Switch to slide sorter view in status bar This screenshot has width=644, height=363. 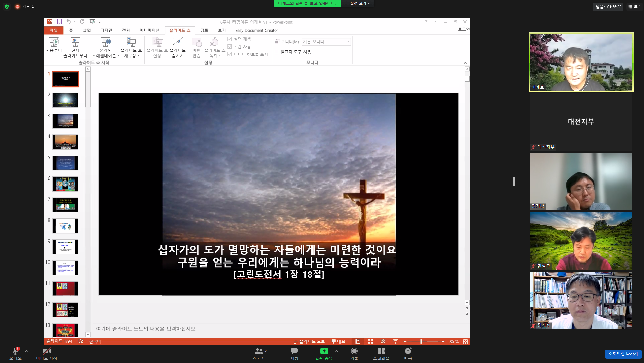[370, 341]
